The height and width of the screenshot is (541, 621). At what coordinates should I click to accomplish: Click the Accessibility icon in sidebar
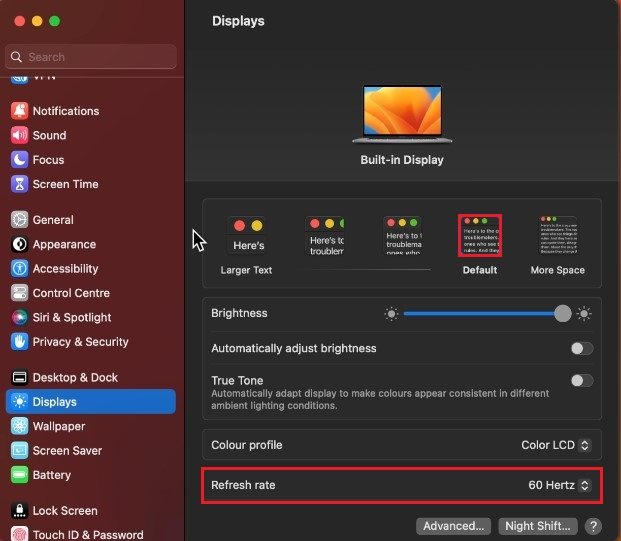19,269
